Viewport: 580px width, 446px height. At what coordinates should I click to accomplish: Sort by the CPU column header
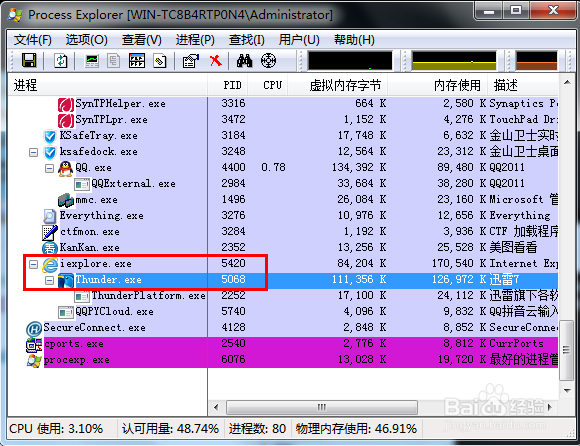(268, 85)
